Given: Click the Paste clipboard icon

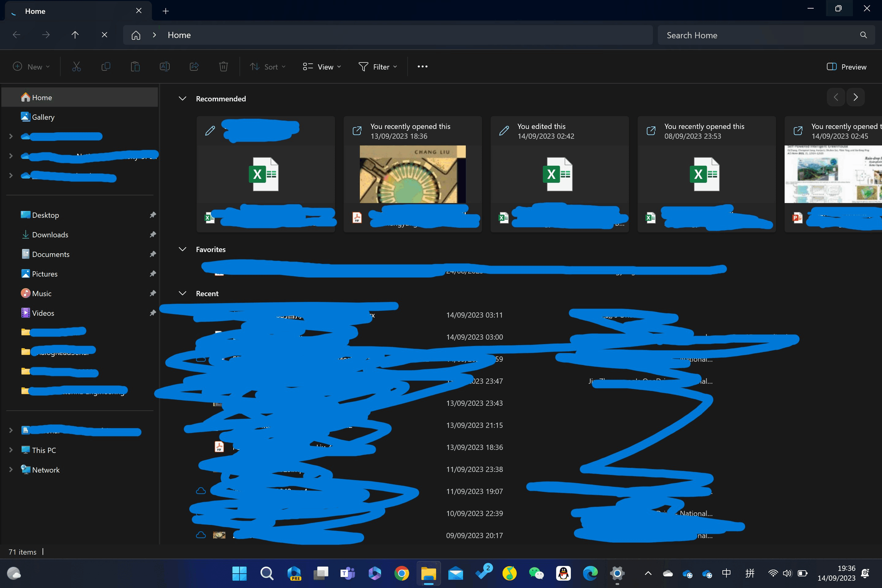Looking at the screenshot, I should [135, 67].
